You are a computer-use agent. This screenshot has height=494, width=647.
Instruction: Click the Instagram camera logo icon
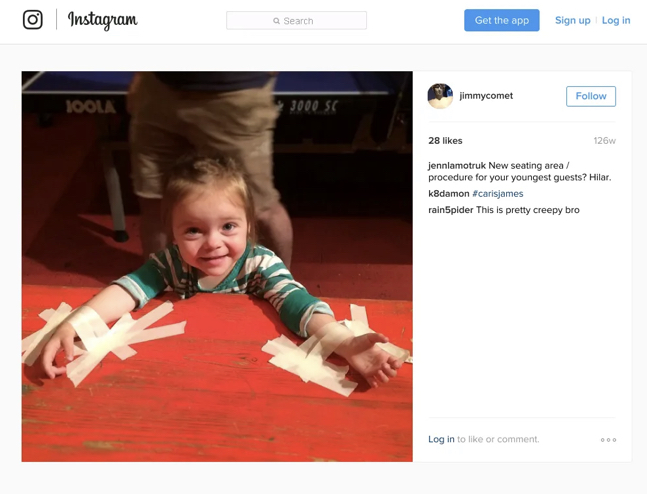(33, 20)
